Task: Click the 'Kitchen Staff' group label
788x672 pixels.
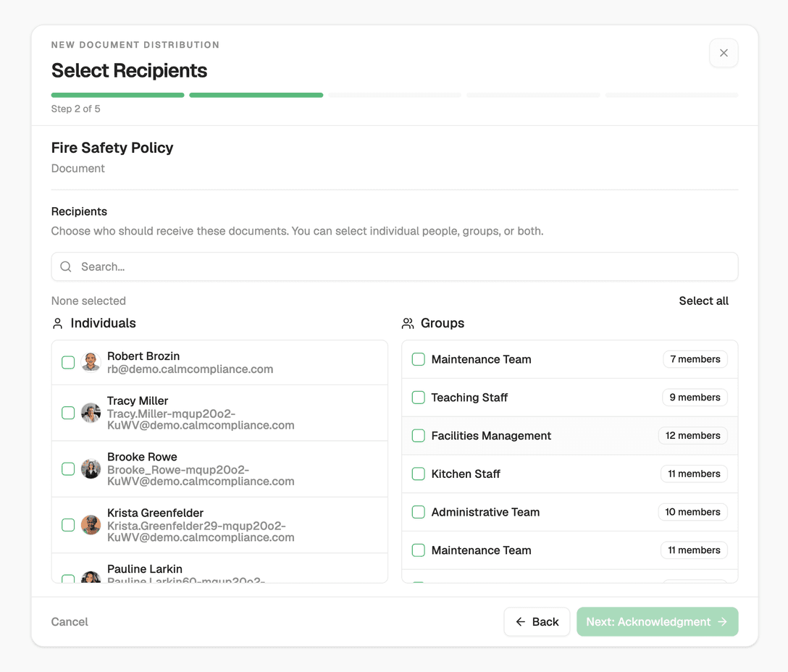Action: (x=466, y=474)
